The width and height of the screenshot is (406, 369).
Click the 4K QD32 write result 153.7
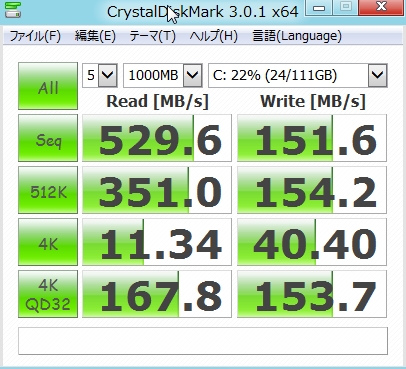tap(312, 294)
